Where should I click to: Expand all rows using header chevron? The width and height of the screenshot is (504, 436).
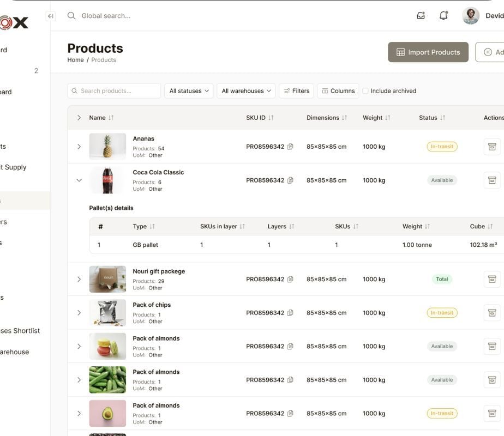coord(79,118)
